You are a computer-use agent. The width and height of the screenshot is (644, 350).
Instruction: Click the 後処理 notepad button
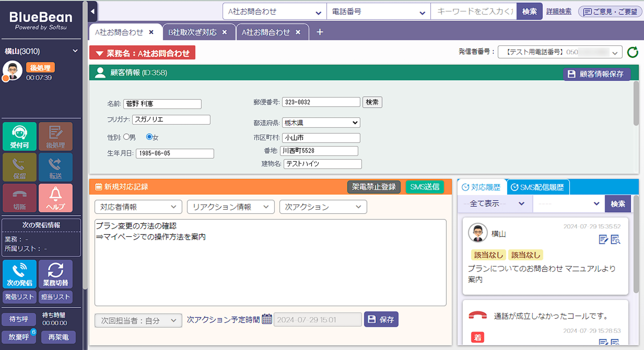56,136
